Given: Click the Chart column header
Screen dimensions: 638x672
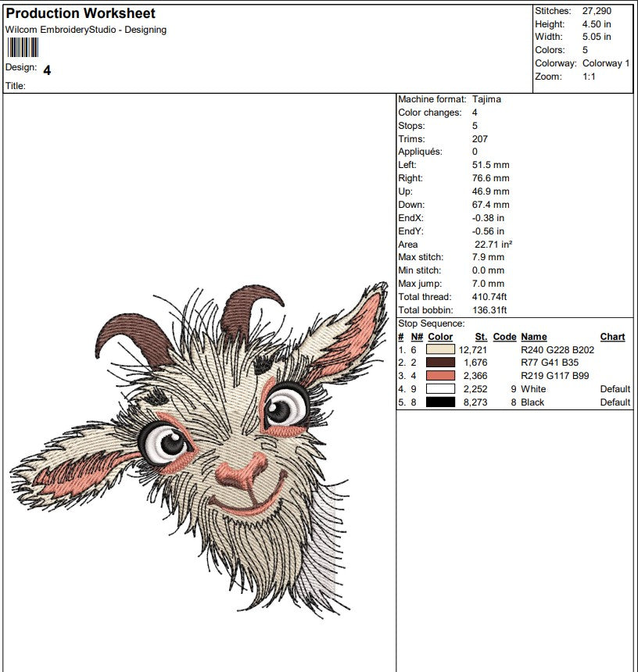Looking at the screenshot, I should [613, 337].
